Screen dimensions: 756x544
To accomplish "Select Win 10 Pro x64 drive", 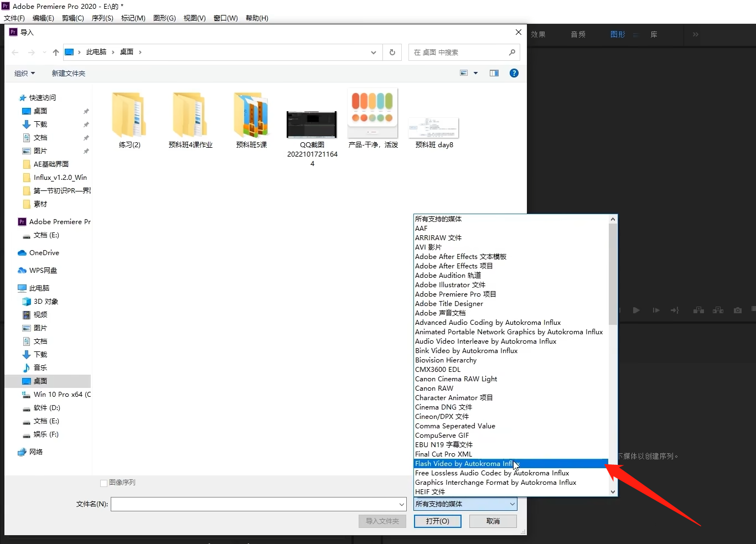I will (62, 395).
